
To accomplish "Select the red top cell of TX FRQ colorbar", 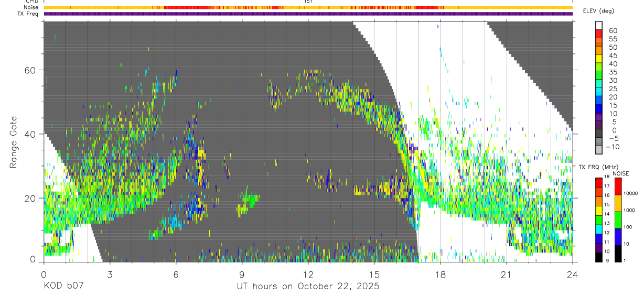I will [x=599, y=182].
